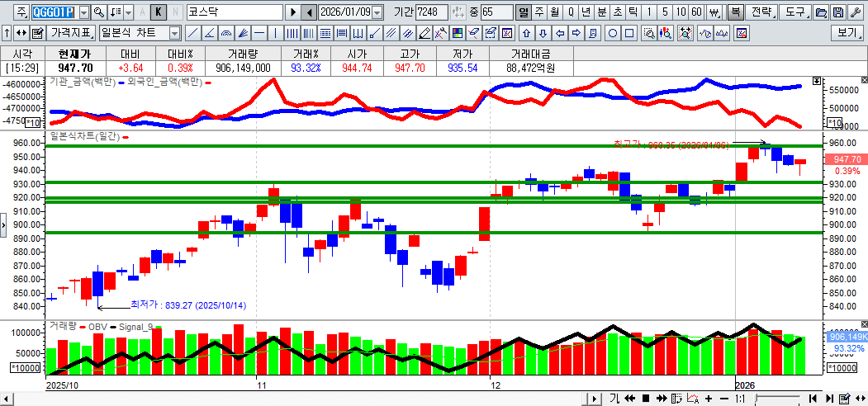
Task: Click the magnifier search icon beside the code field
Action: (x=99, y=12)
